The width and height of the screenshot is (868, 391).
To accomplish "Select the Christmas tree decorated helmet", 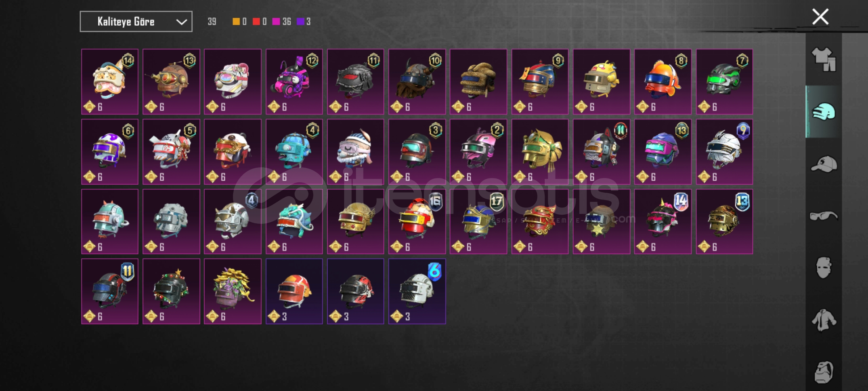I will (171, 291).
